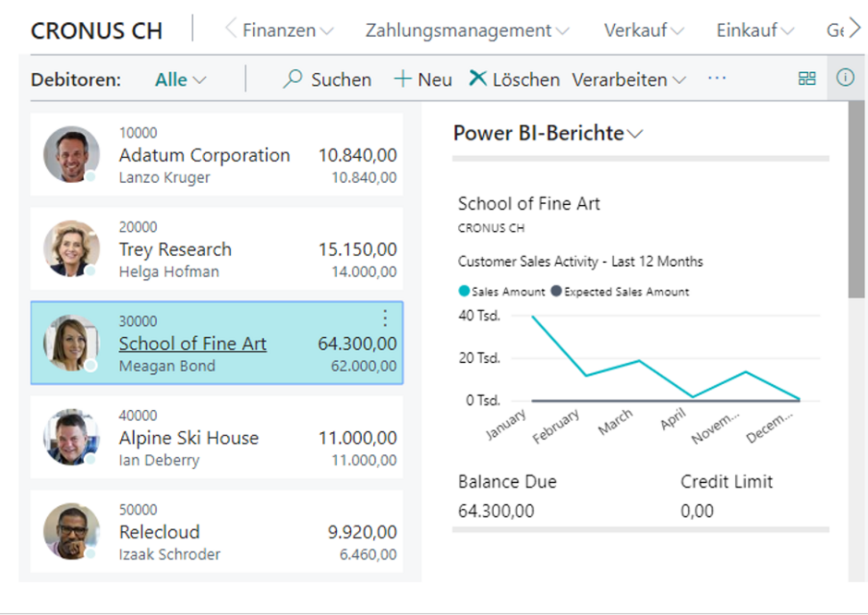Expand the Alle view filter dropdown

180,79
